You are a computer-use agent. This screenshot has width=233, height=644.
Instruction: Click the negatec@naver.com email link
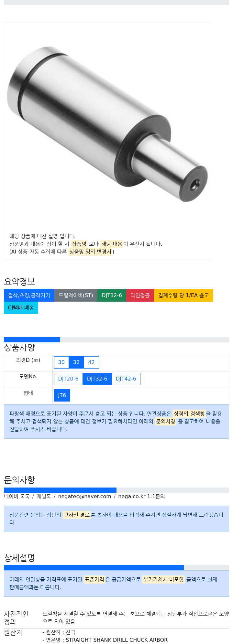point(84,497)
